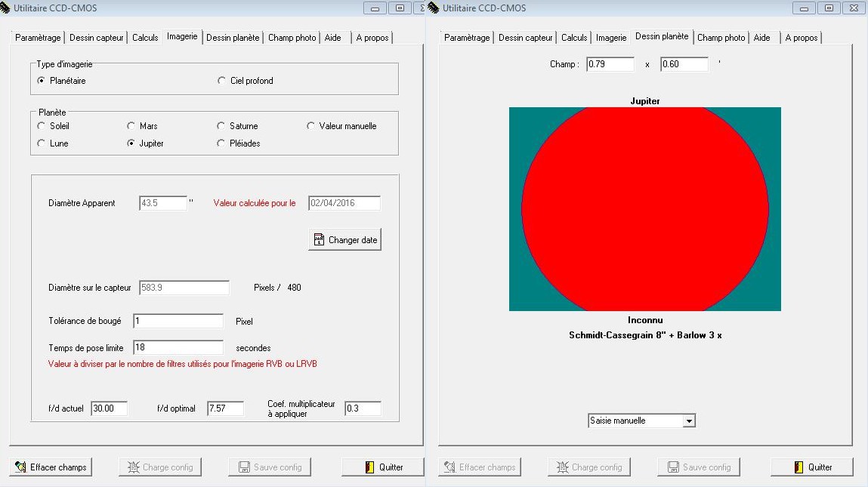Minimize the left Utilitaire CCD-CMOS window

[x=375, y=8]
